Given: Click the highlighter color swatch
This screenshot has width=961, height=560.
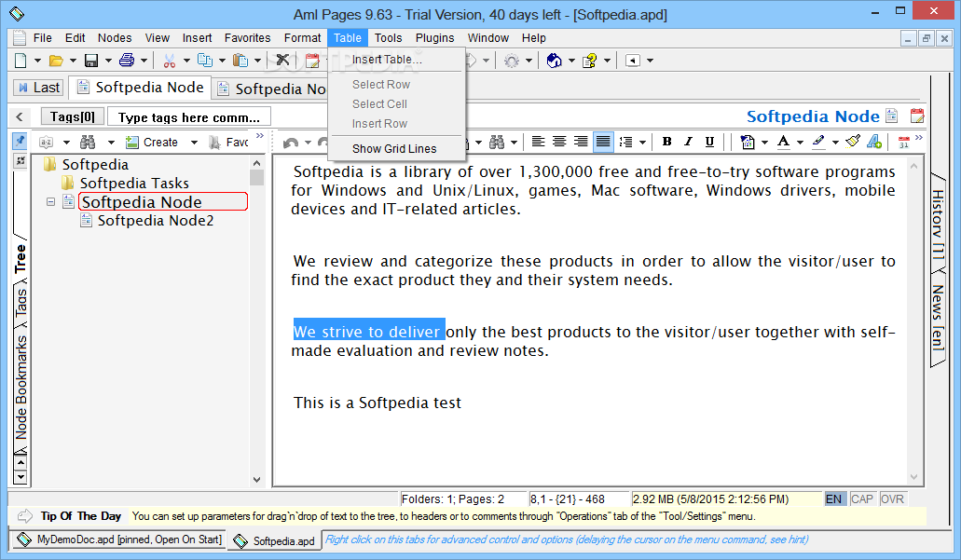Looking at the screenshot, I should pyautogui.click(x=818, y=143).
